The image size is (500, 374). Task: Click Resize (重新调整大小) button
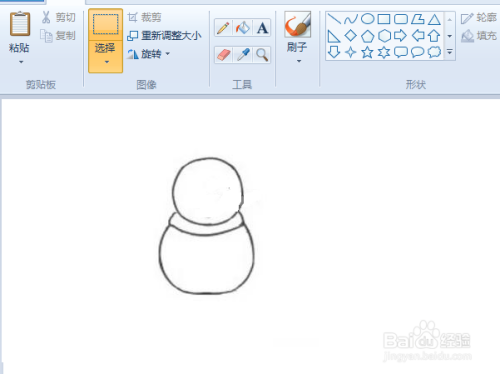point(164,35)
